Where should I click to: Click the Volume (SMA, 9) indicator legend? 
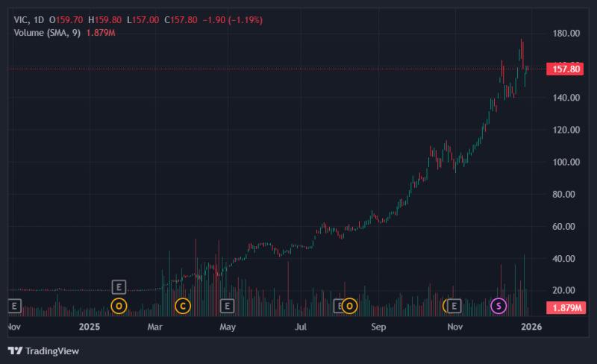[x=47, y=33]
